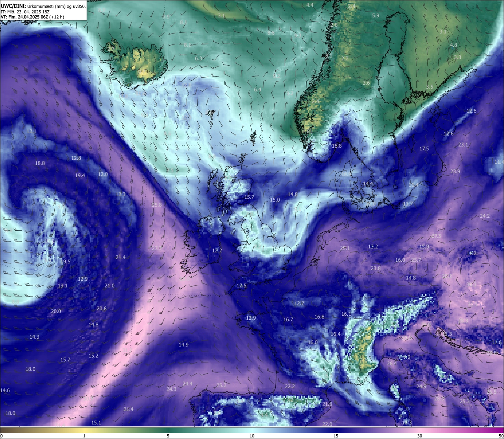Click the title line 'UWC/DINI: Úrkomumætti (mm) og uv850.'
Screen dimensions: 504x439
click(43, 6)
